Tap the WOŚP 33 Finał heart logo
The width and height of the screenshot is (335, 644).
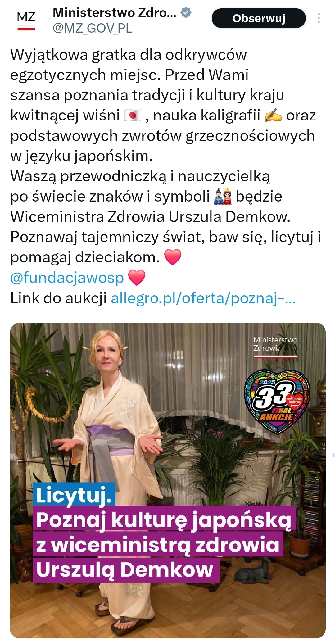point(277,401)
